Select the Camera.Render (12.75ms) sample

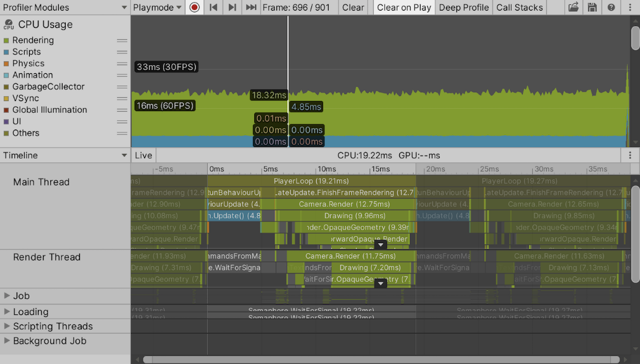344,204
